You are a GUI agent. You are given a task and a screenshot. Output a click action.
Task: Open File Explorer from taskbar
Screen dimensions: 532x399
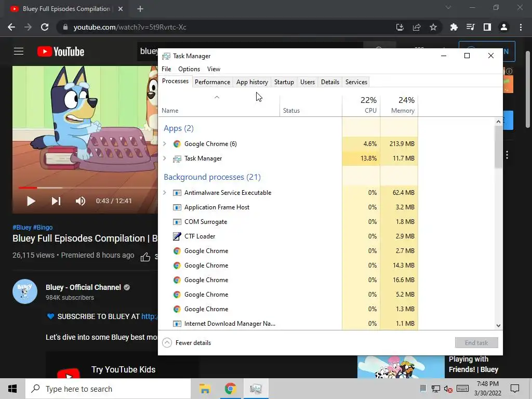pos(205,389)
